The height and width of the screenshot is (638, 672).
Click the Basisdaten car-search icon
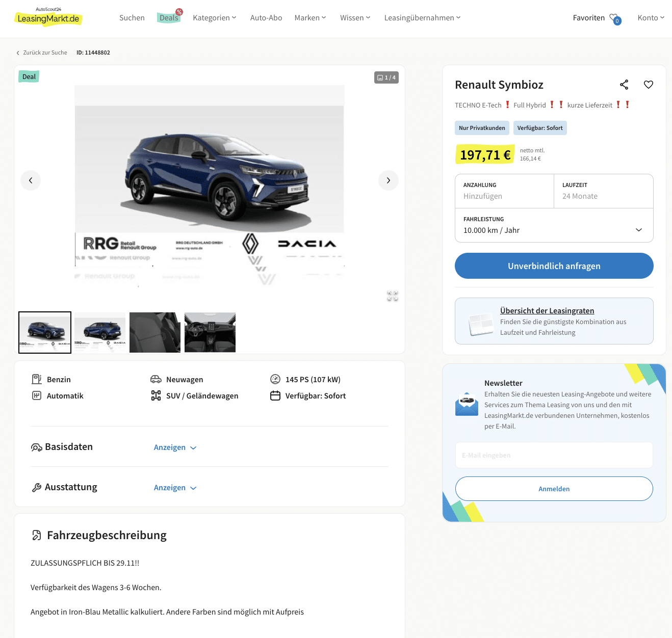point(37,447)
